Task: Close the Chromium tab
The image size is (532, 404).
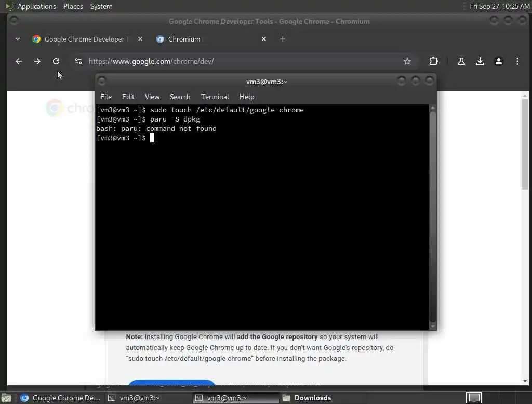Action: pyautogui.click(x=263, y=39)
